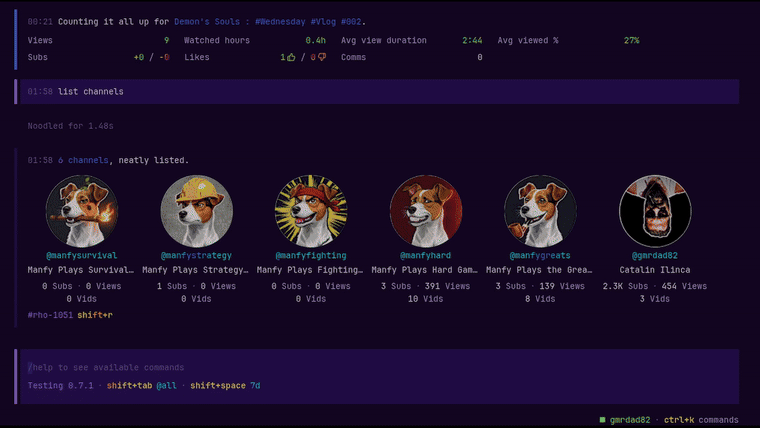The height and width of the screenshot is (428, 760).
Task: Select the 'list channels' command entry
Action: (378, 92)
